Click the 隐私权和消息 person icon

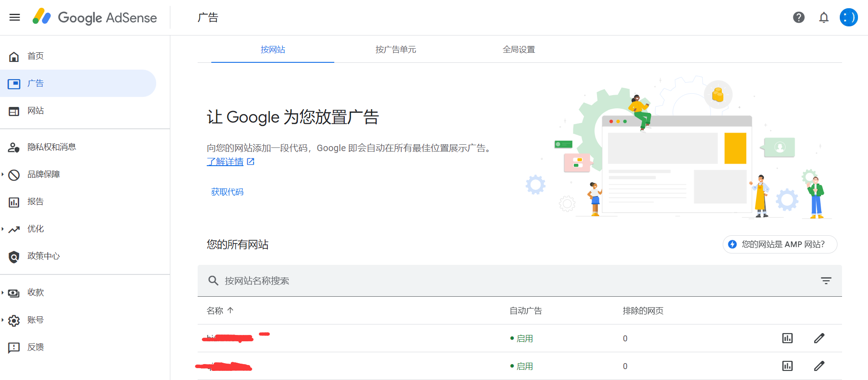click(14, 147)
